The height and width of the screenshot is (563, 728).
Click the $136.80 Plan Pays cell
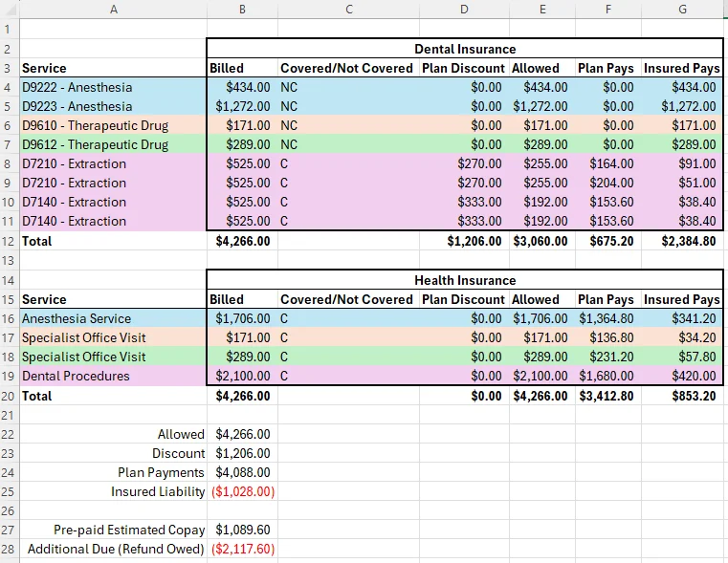pos(608,337)
